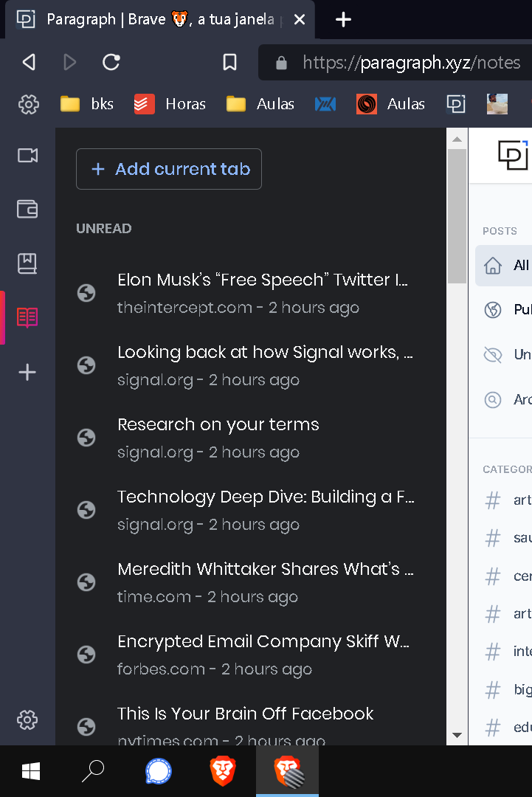Viewport: 532px width, 797px height.
Task: Select the Reading List icon in sidebar
Action: [27, 318]
